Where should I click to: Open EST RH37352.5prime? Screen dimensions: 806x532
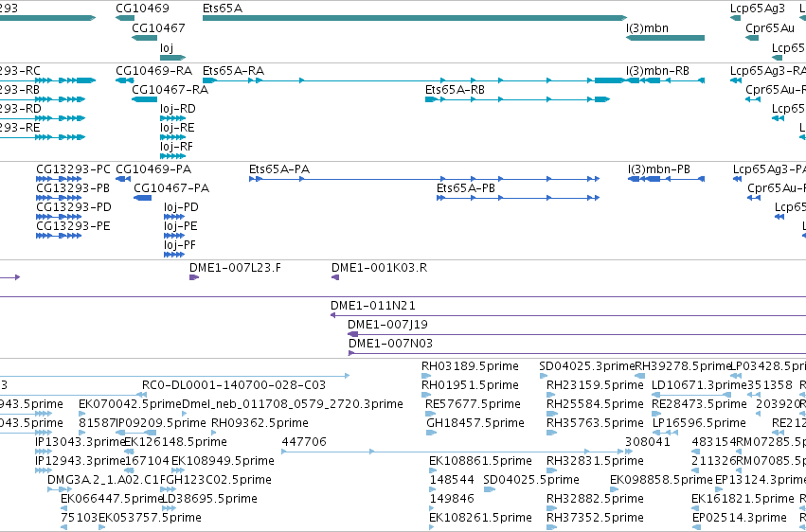coord(595,518)
